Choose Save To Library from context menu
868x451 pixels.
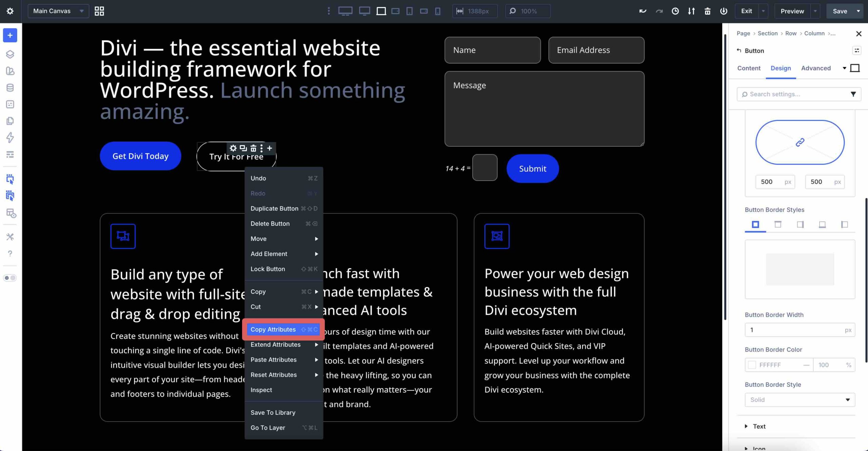coord(284,413)
